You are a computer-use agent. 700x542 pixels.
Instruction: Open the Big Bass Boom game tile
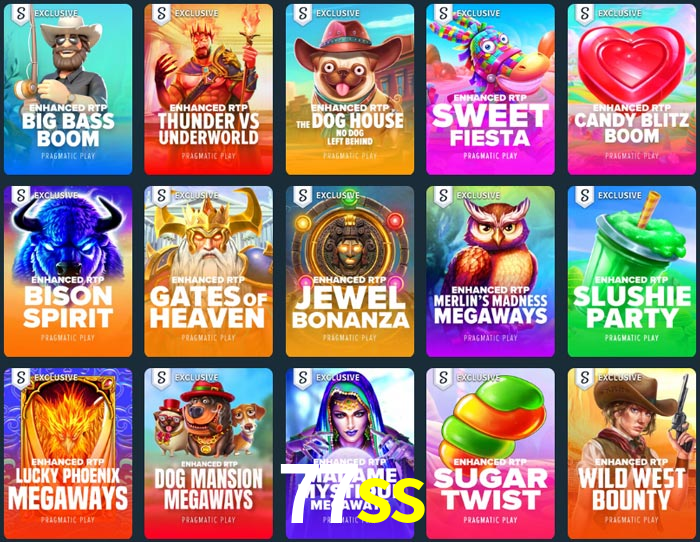[x=68, y=89]
